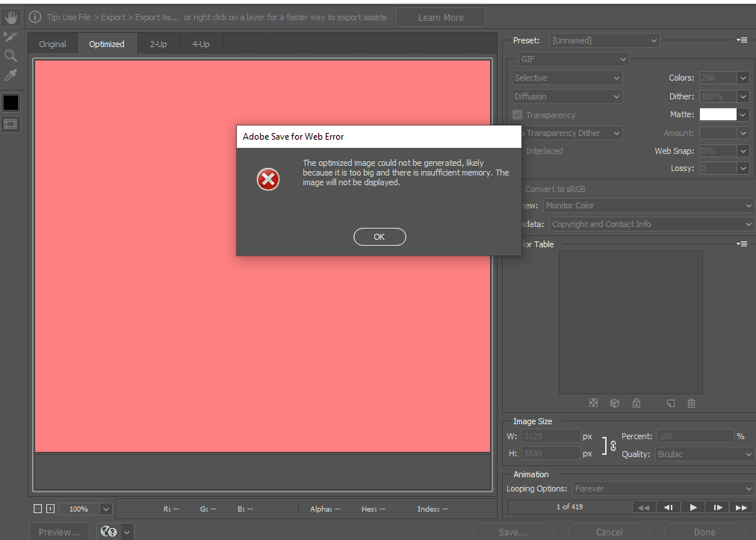Open the Dither percentage dropdown
This screenshot has height=540, width=756.
[x=743, y=96]
